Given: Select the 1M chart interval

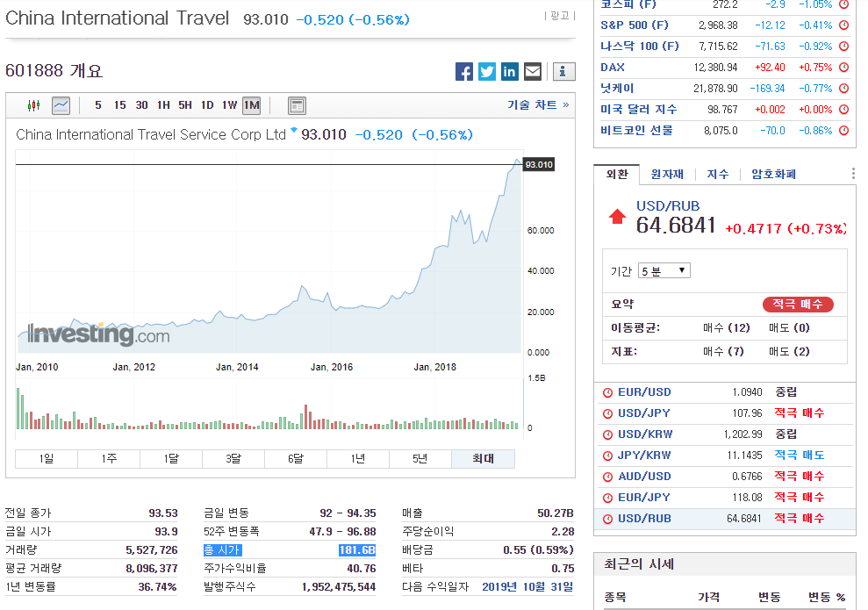Looking at the screenshot, I should [x=251, y=105].
